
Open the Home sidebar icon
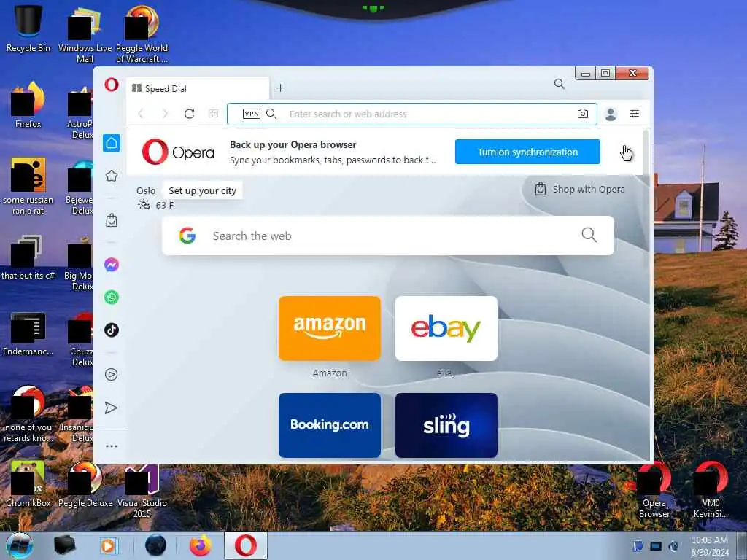112,143
